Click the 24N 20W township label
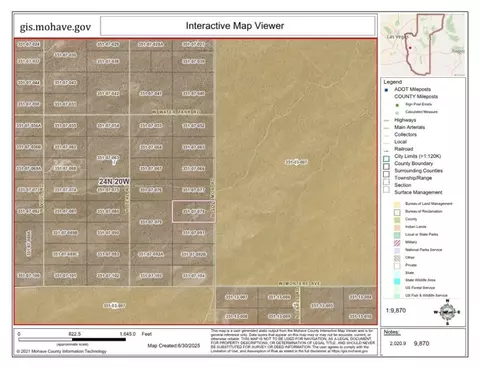The width and height of the screenshot is (480, 369). pyautogui.click(x=114, y=182)
